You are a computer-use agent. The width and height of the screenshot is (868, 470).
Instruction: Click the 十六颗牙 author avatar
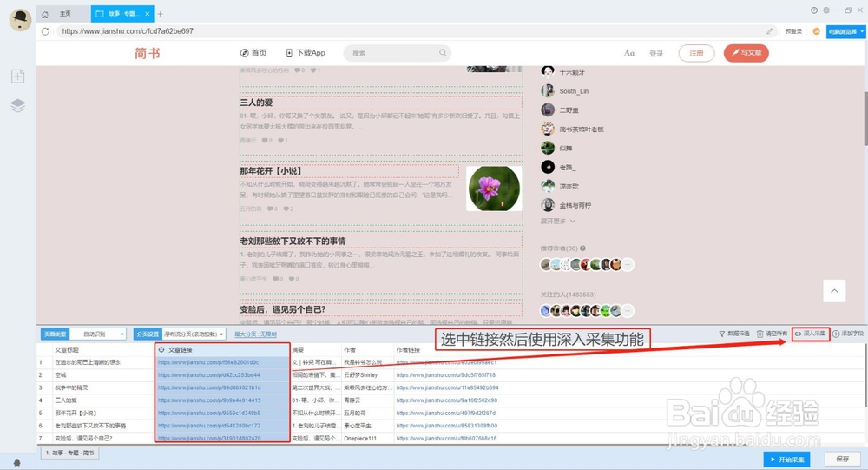(x=548, y=71)
